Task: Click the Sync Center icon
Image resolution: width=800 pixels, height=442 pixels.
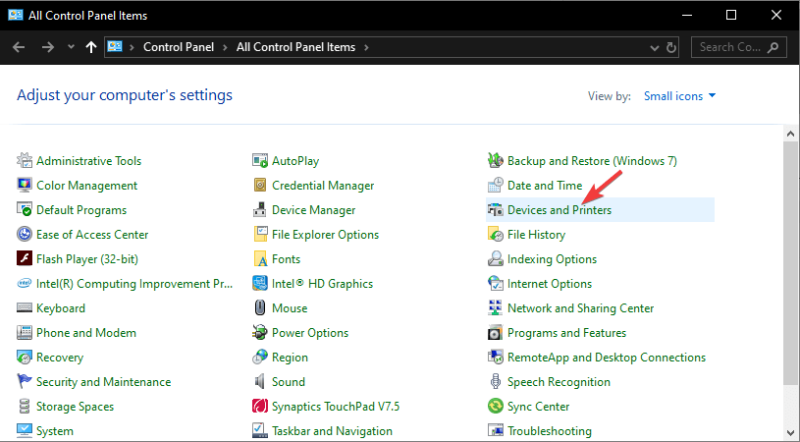Action: (x=495, y=406)
